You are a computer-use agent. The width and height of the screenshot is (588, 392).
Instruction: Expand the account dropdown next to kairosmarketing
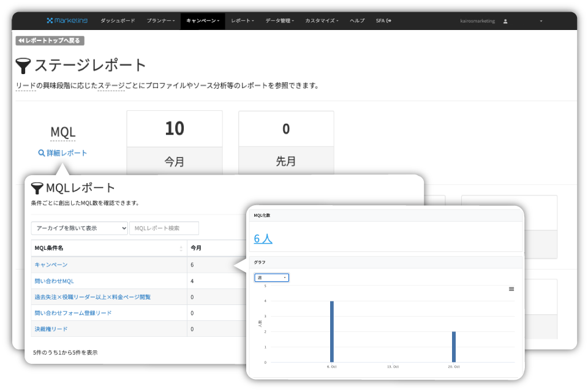tap(540, 20)
